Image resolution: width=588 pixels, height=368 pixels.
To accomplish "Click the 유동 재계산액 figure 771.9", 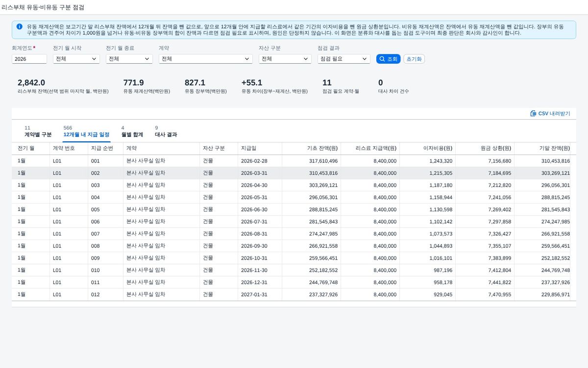I will [x=134, y=83].
